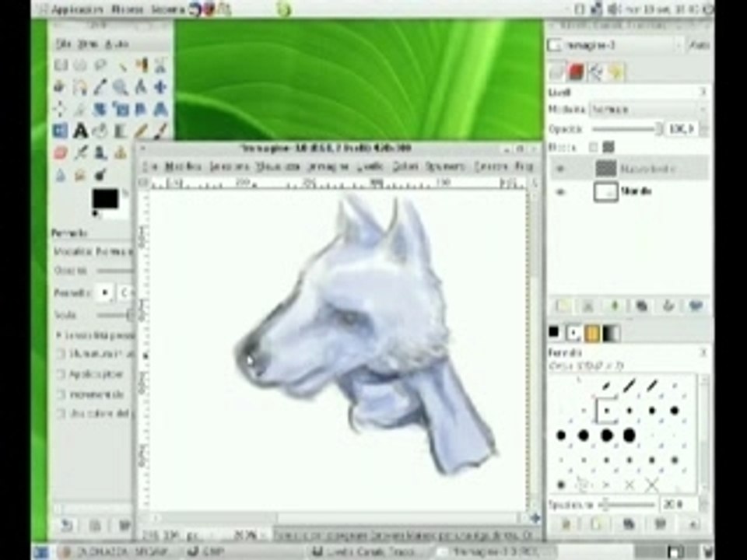Delete the layer with the trash button
Viewport: 747px width, 560px height.
click(x=695, y=306)
